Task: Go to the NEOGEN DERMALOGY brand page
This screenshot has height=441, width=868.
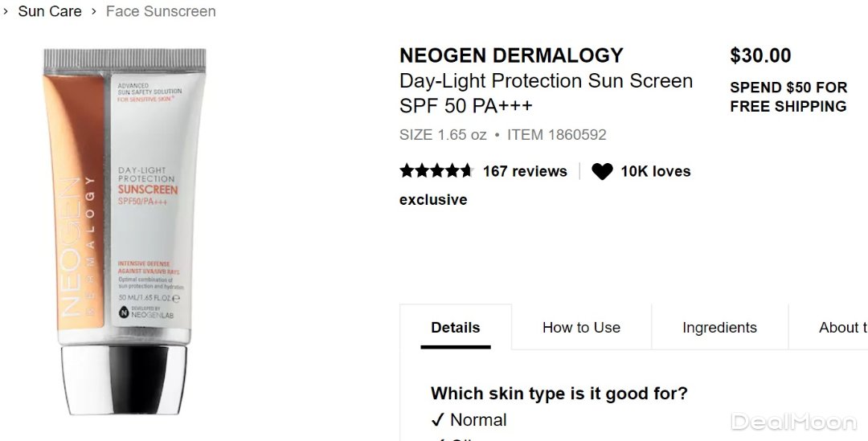Action: pyautogui.click(x=511, y=55)
